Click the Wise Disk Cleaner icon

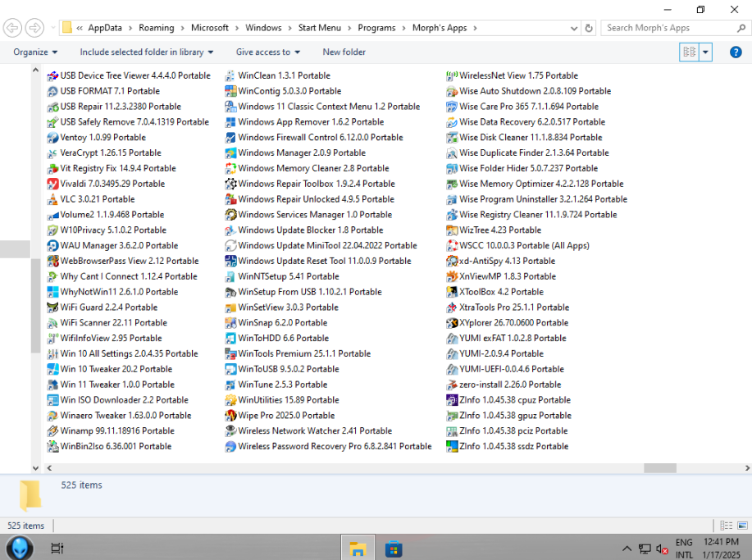coord(452,138)
